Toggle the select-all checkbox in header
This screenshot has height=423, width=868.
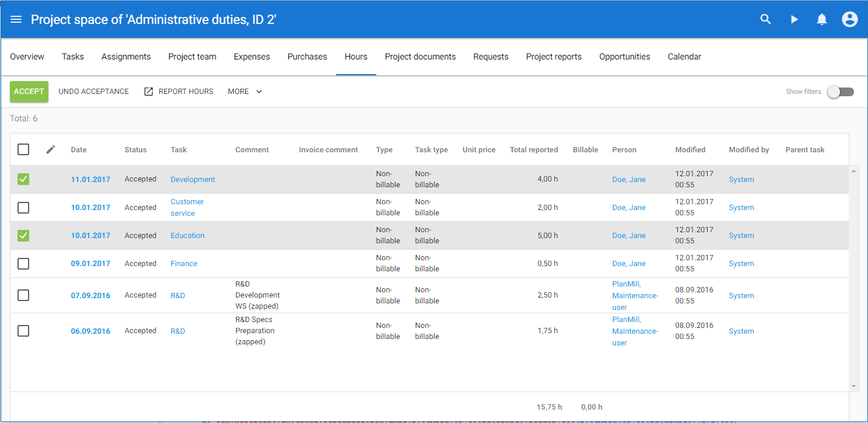23,149
